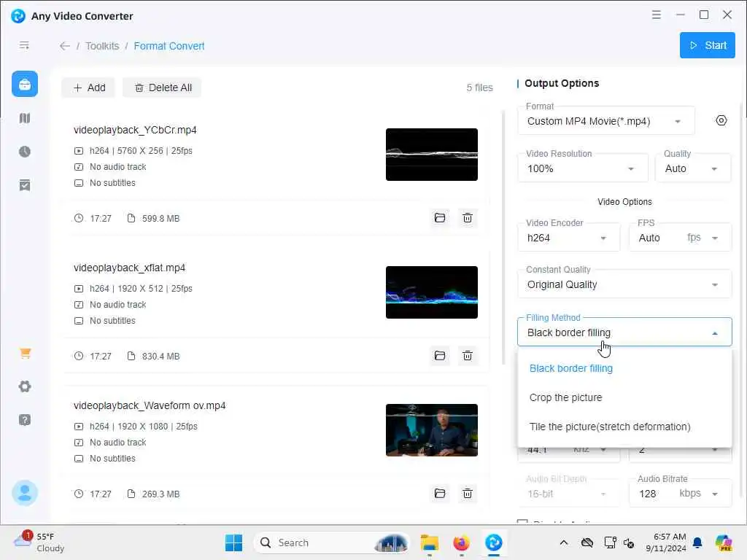
Task: Open the help question mark icon
Action: pos(25,419)
